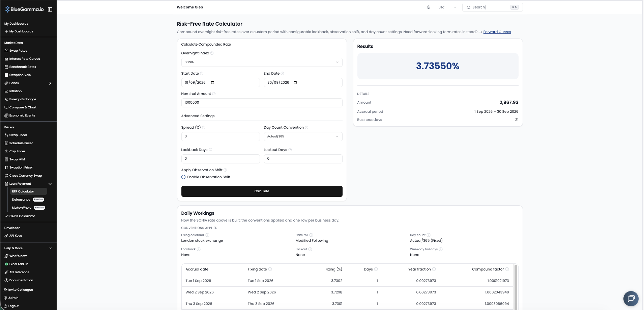
Task: Show the Apply Observation Shift info icon
Action: click(x=225, y=170)
